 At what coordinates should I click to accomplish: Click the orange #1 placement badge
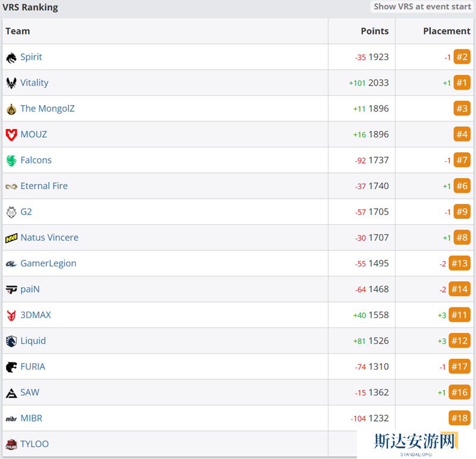click(462, 83)
